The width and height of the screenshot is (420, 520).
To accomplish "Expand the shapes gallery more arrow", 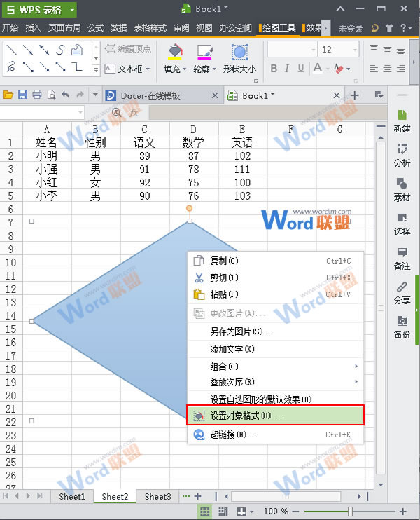I will tap(96, 70).
